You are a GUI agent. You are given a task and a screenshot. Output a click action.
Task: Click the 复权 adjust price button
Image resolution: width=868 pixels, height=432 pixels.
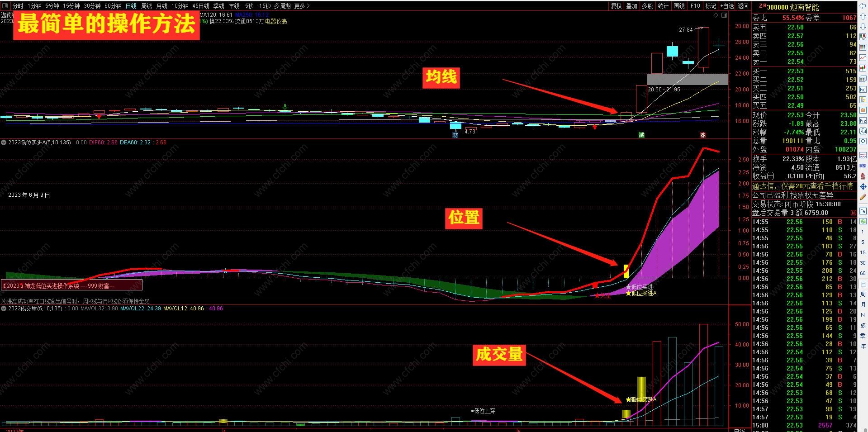tap(616, 6)
